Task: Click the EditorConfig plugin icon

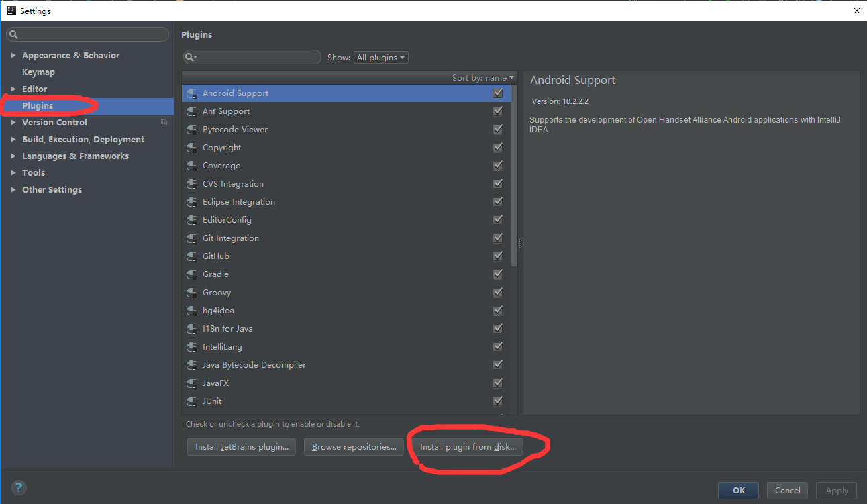Action: tap(191, 220)
